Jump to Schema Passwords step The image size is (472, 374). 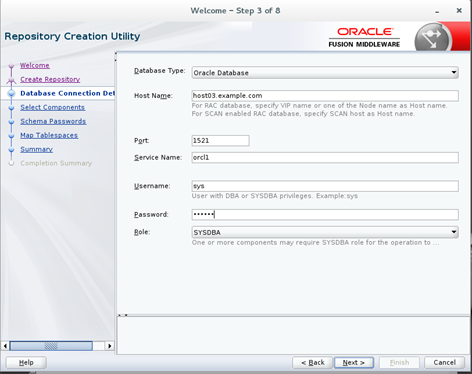(x=53, y=121)
